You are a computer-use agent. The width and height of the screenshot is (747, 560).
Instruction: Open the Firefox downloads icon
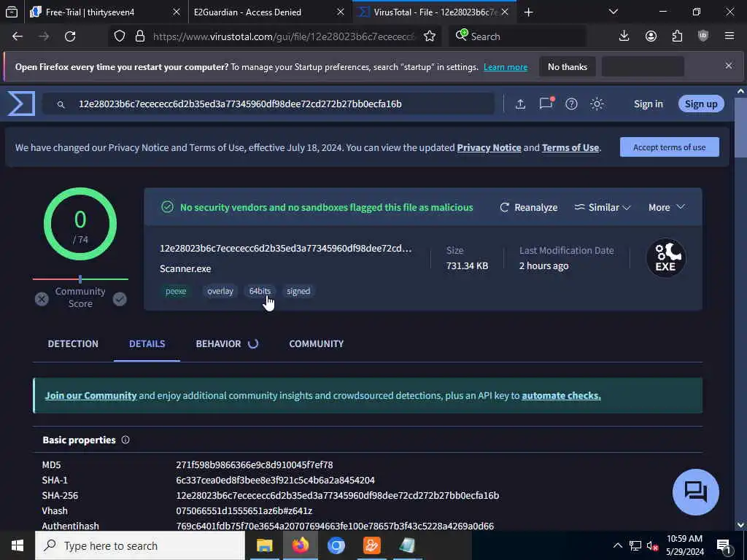[x=624, y=36]
